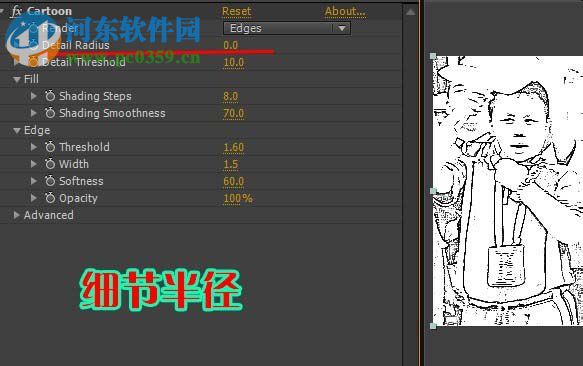Click Edge Threshold value 1.60
Image resolution: width=583 pixels, height=366 pixels.
click(233, 148)
